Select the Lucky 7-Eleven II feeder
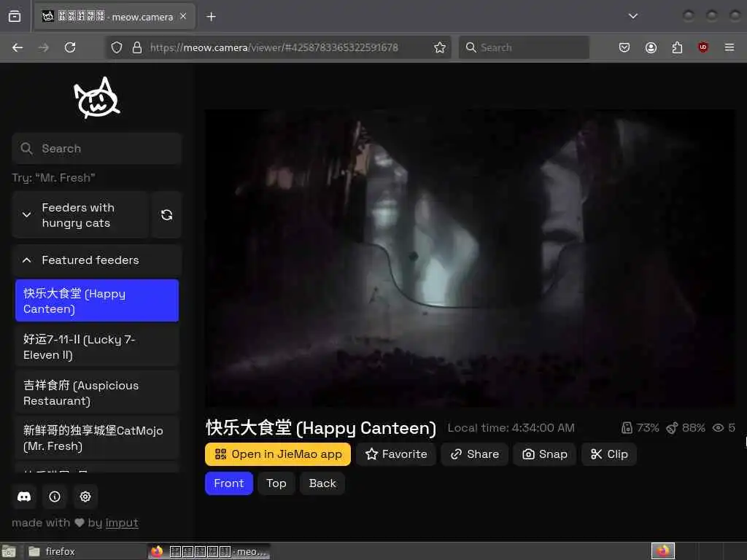 (x=97, y=346)
